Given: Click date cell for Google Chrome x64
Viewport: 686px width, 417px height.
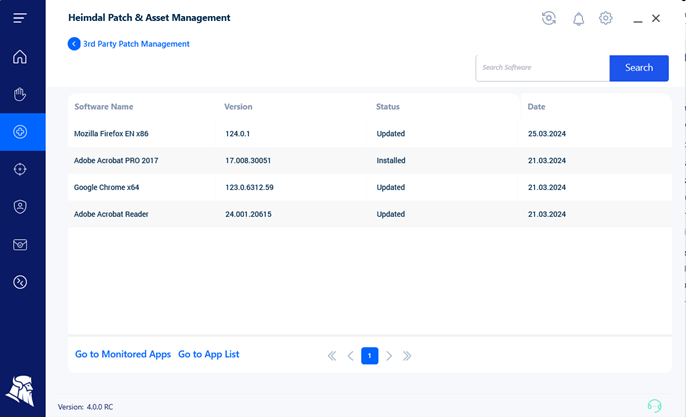Looking at the screenshot, I should (x=546, y=187).
